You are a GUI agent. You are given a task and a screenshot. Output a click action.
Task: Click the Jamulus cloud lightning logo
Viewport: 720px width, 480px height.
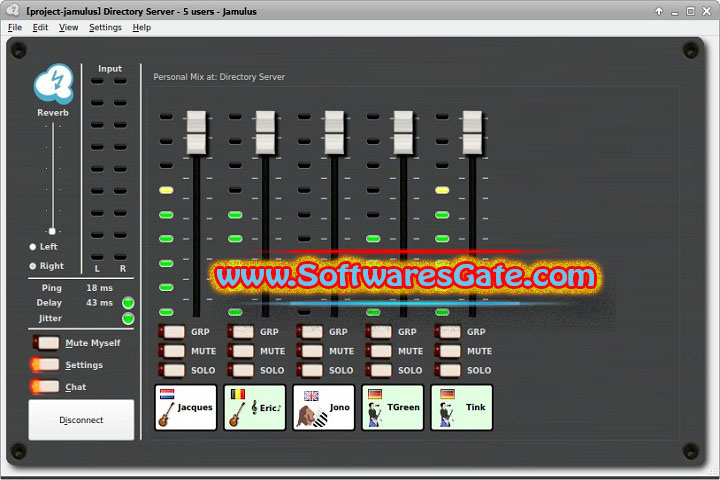coord(53,84)
